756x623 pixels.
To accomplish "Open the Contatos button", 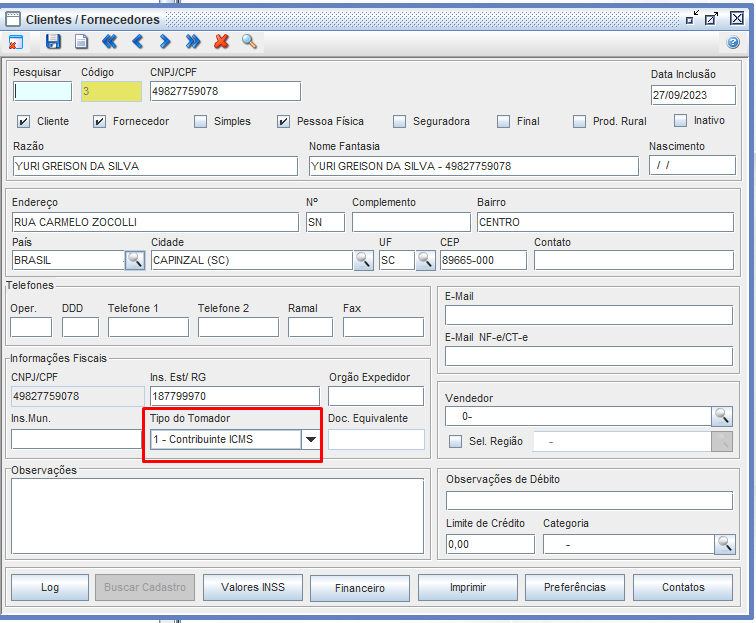I will pyautogui.click(x=683, y=587).
